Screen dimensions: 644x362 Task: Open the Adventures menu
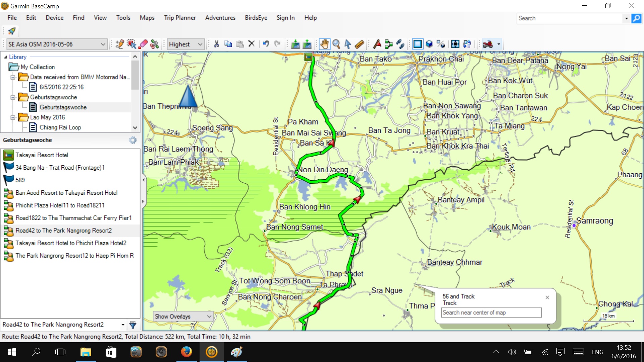tap(220, 18)
